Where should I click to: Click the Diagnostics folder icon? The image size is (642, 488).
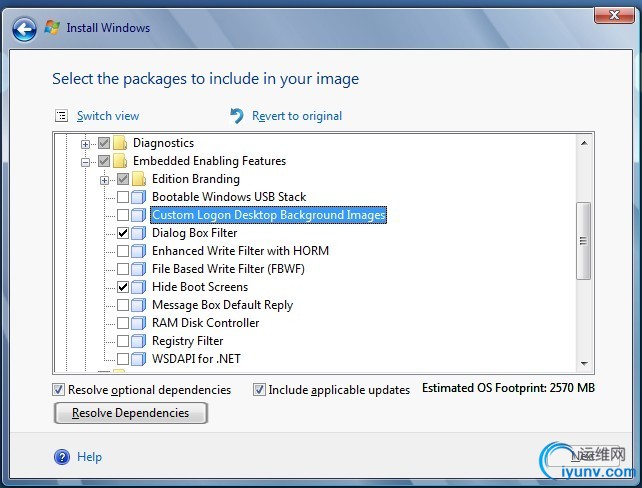pyautogui.click(x=120, y=143)
